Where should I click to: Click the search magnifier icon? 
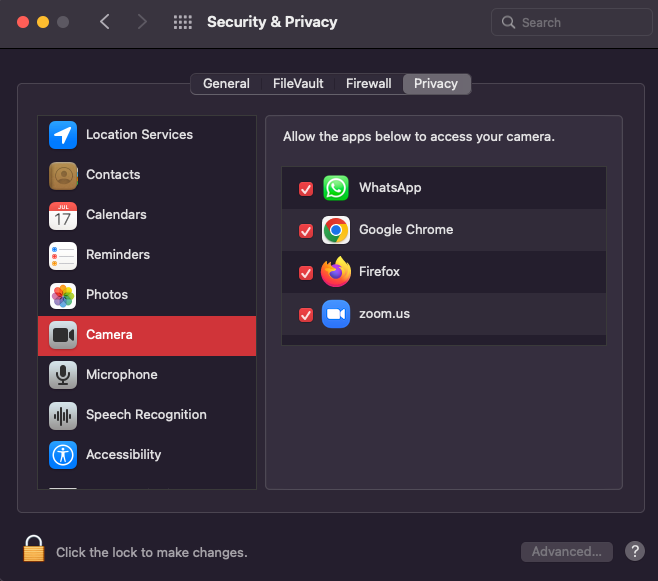(x=508, y=22)
